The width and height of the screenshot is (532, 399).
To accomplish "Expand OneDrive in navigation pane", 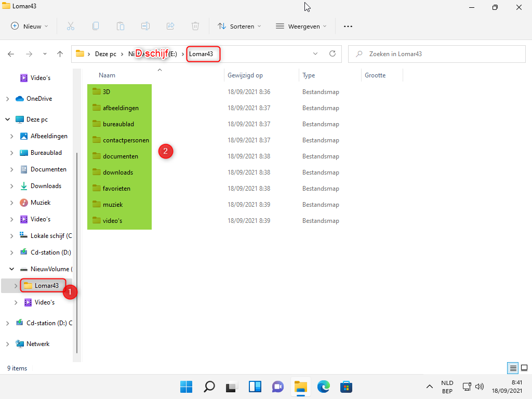I will pos(7,99).
